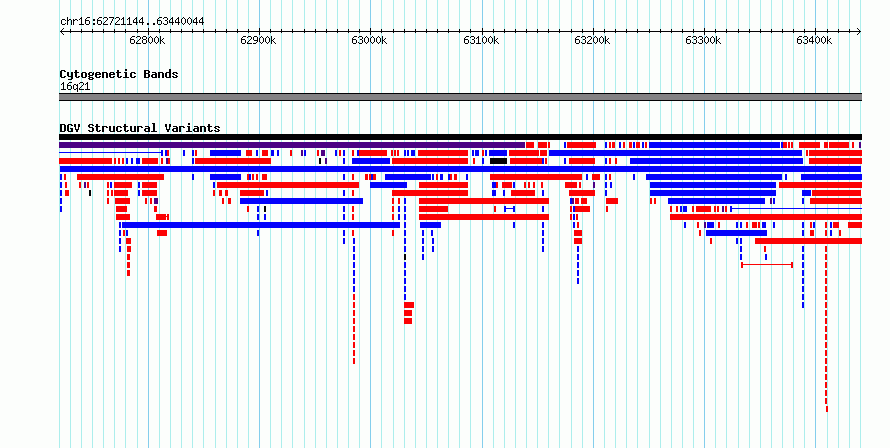890x448 pixels.
Task: Select the gray 16q21 cytogenetic band bar
Action: point(460,97)
